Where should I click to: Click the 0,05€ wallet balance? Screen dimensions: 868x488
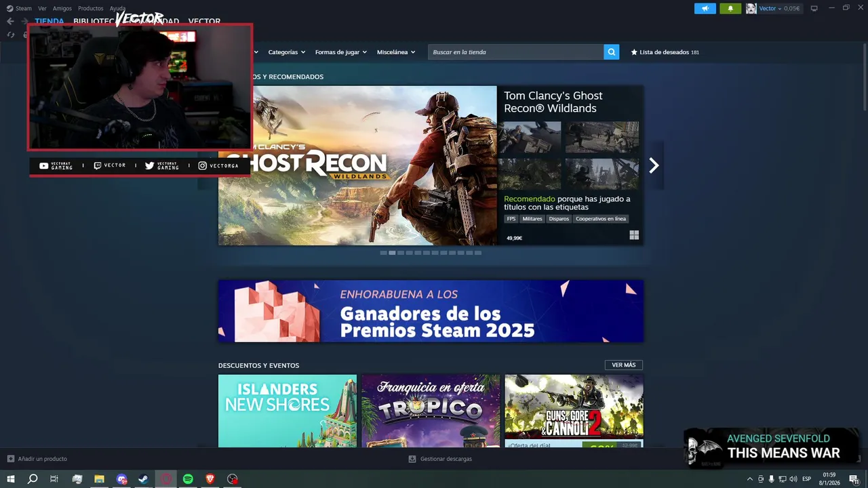(x=791, y=8)
